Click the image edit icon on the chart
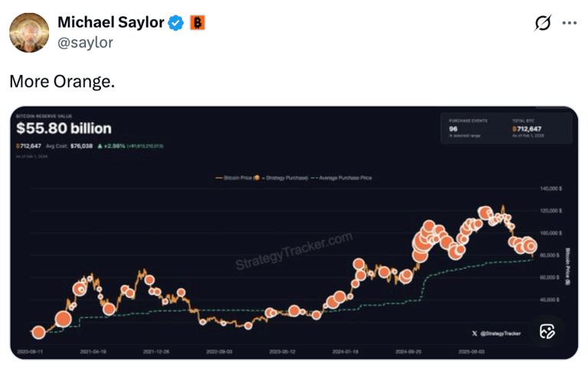588x371 pixels. click(547, 331)
